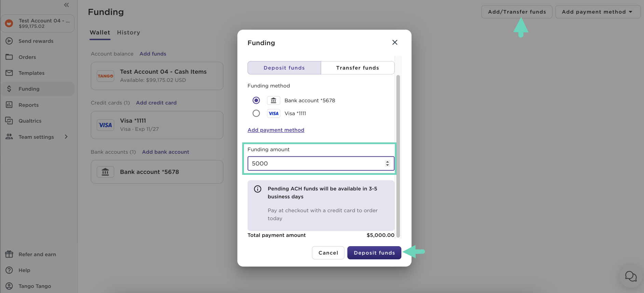This screenshot has height=293, width=644.
Task: Click the bank icon on the Bank account tile
Action: pos(105,172)
